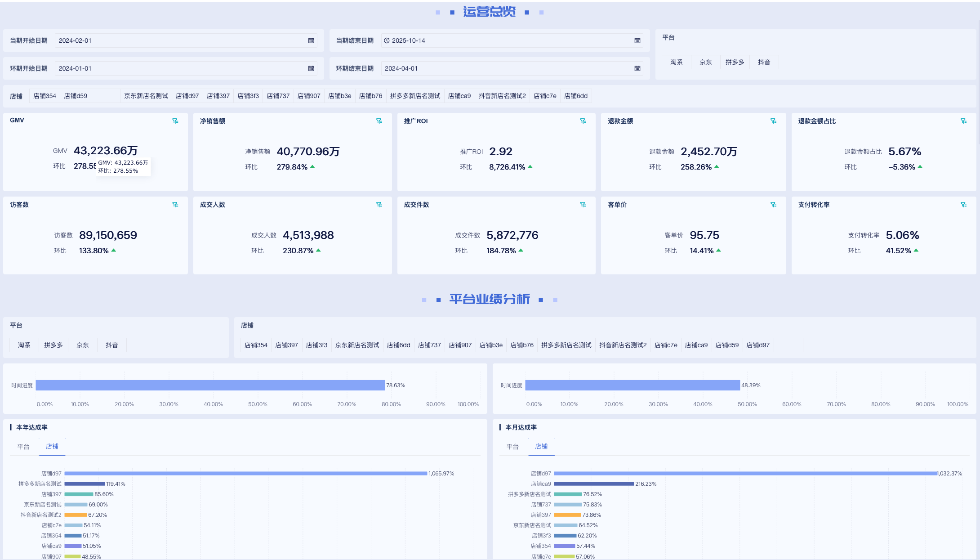Select 京东新店名测试 in the top store filter
The width and height of the screenshot is (980, 560).
pos(146,96)
